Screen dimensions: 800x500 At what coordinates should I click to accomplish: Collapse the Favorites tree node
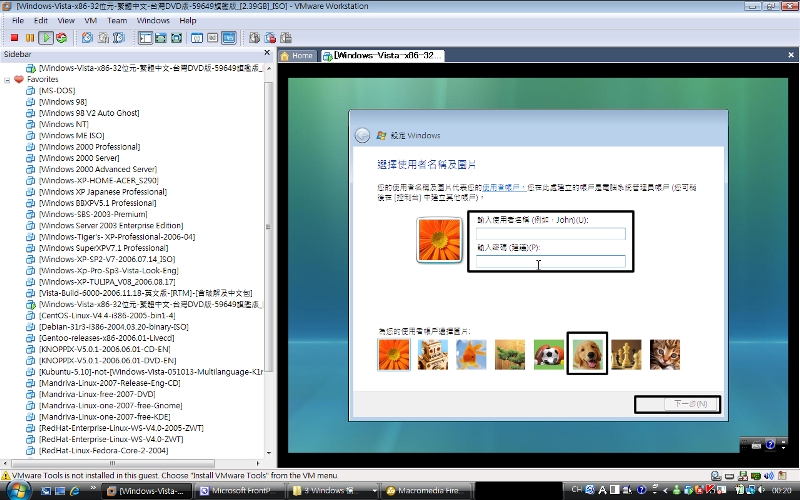pos(7,80)
